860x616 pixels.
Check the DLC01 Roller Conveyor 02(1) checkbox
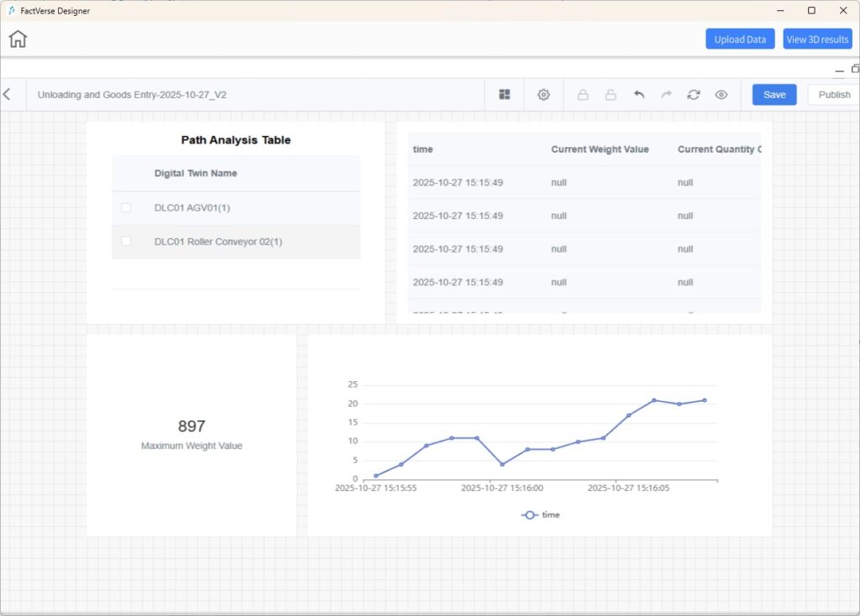pos(126,241)
